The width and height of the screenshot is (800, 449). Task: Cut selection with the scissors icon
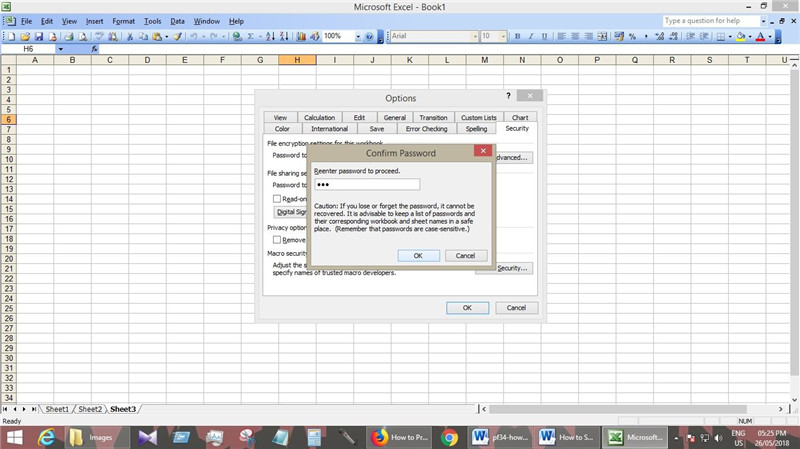click(x=130, y=36)
